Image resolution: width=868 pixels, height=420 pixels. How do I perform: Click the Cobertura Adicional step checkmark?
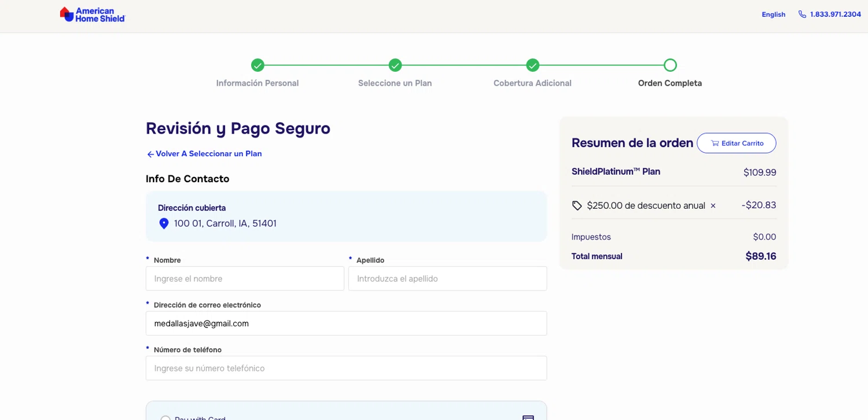[x=532, y=65]
